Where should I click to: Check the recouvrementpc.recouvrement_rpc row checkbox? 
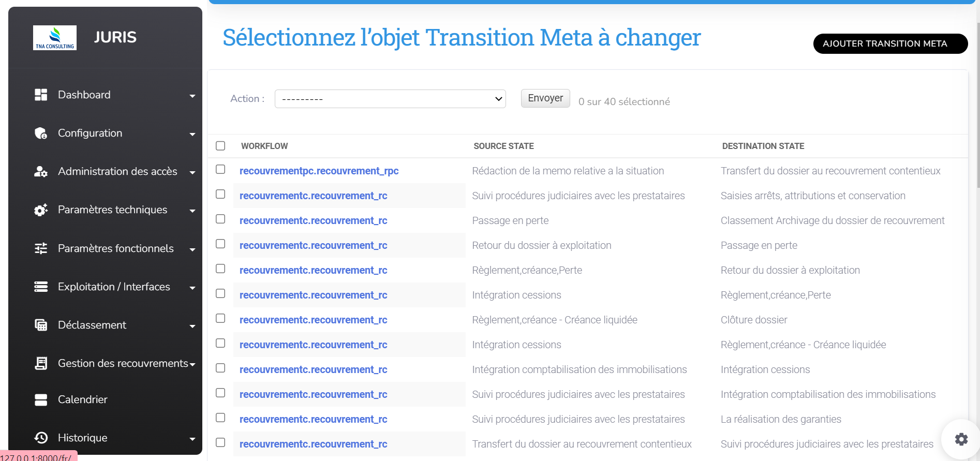[220, 170]
